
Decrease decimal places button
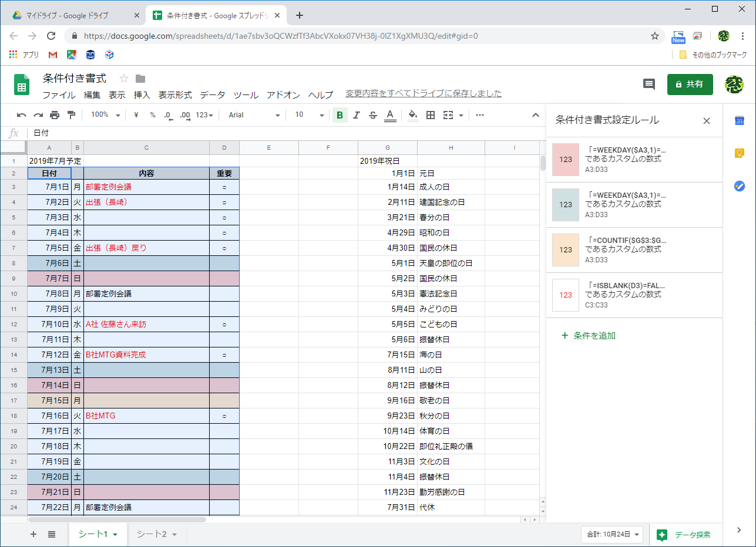[x=168, y=115]
